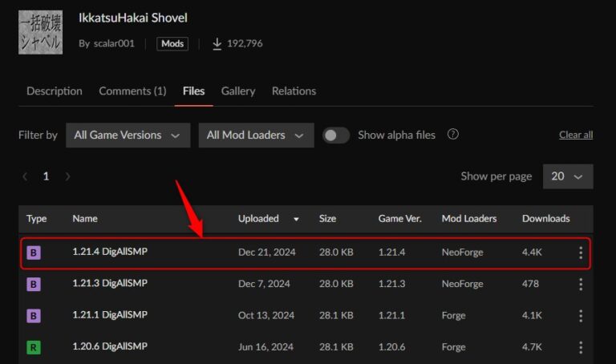616x364 pixels.
Task: Click the help icon beside Show alpha files
Action: click(453, 135)
